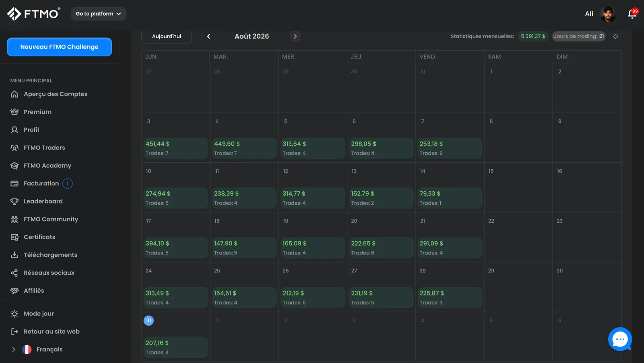This screenshot has height=363, width=644.
Task: Open Affiliés link
Action: tap(34, 291)
